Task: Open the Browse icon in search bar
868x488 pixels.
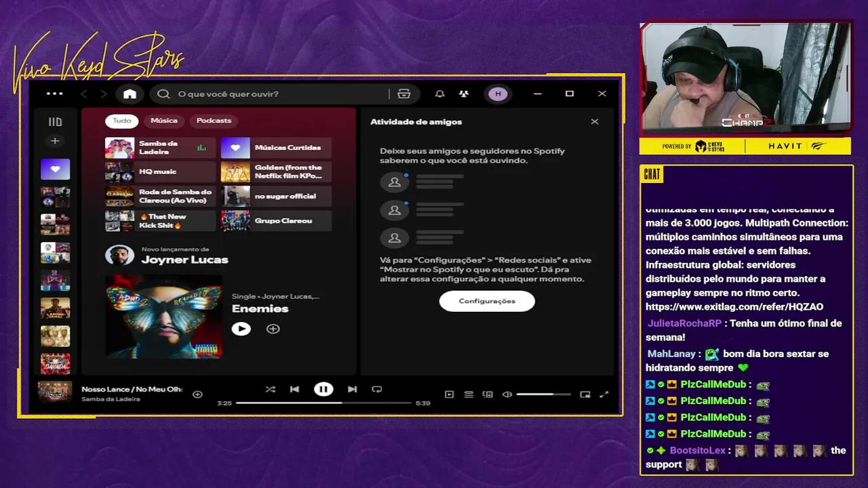Action: (404, 94)
